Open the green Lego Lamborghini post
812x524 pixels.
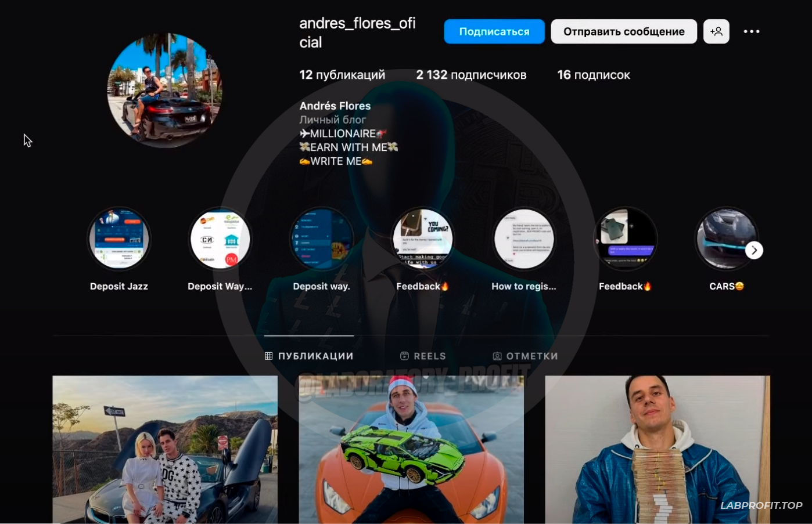coord(411,450)
